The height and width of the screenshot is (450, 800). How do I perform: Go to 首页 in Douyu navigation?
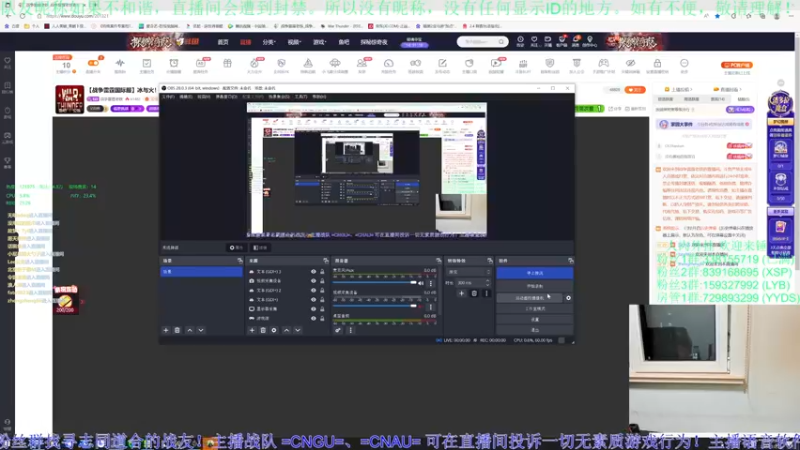click(x=223, y=42)
